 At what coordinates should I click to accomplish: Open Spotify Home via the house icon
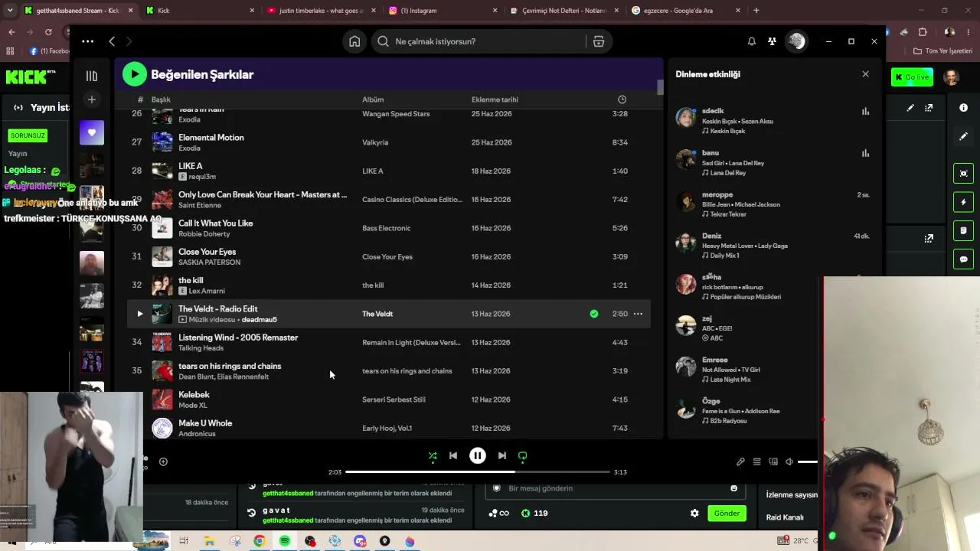click(x=354, y=41)
